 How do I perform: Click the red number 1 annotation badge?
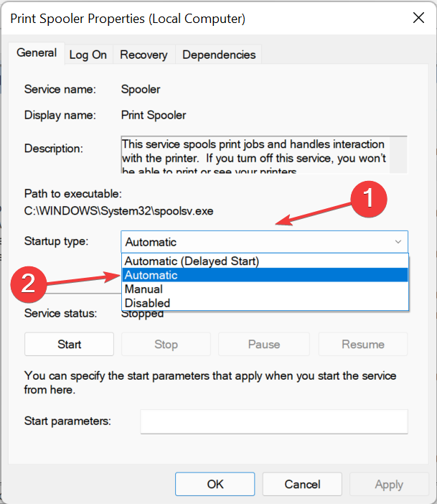pos(369,199)
